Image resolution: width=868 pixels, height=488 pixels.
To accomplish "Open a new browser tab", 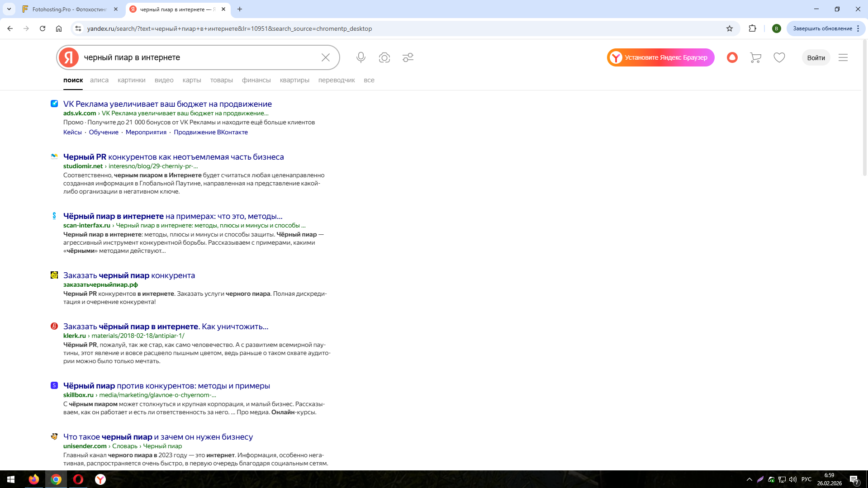I will click(240, 9).
